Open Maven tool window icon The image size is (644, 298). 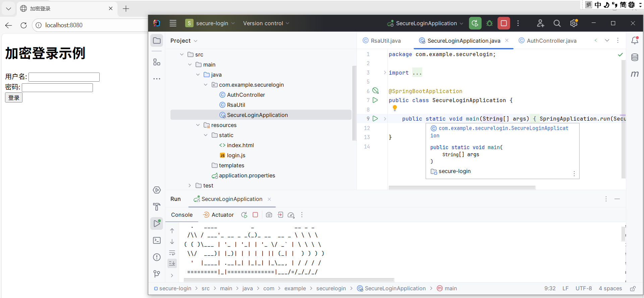pos(635,74)
